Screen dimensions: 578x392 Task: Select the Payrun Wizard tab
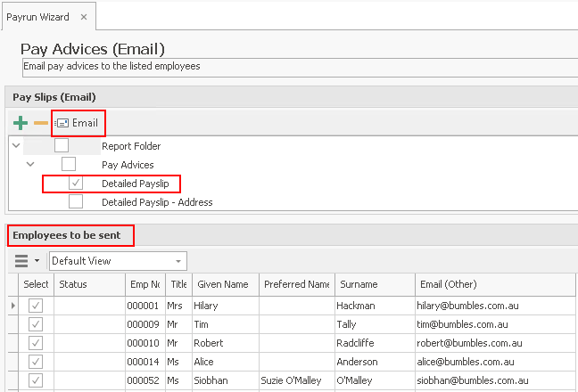coord(37,17)
